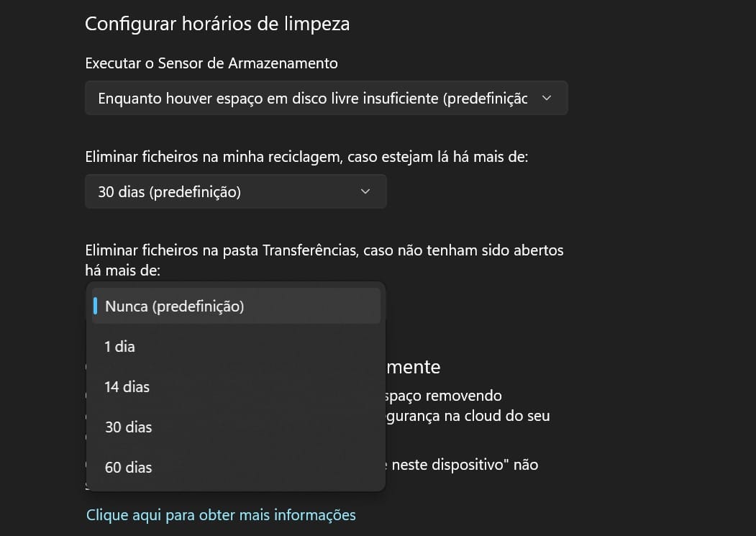Click the 'Executar o Sensor de Armazenamento' label
Viewport: 756px width, 536px height.
pos(211,63)
